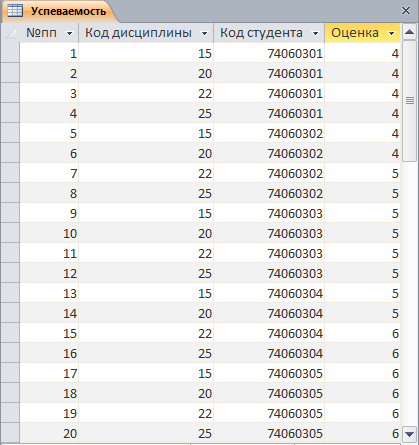Select the Успеваемость tab
This screenshot has height=445, width=419.
point(60,11)
